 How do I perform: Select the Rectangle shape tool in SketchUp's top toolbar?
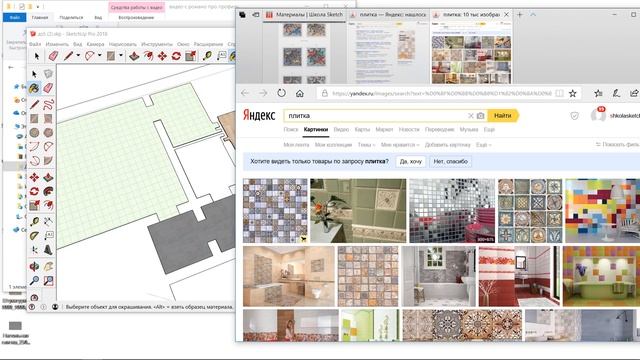111,56
